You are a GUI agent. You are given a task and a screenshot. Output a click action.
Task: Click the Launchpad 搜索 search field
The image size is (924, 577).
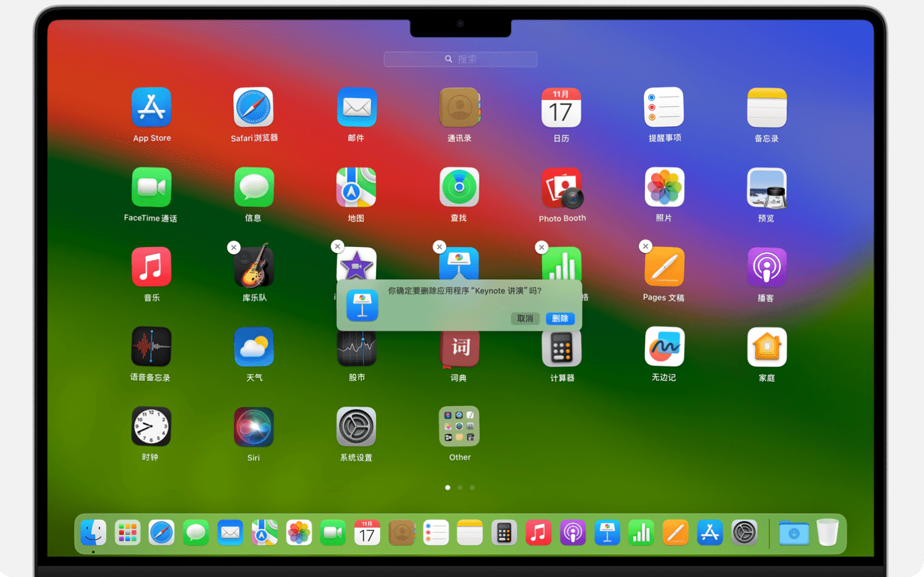click(460, 59)
